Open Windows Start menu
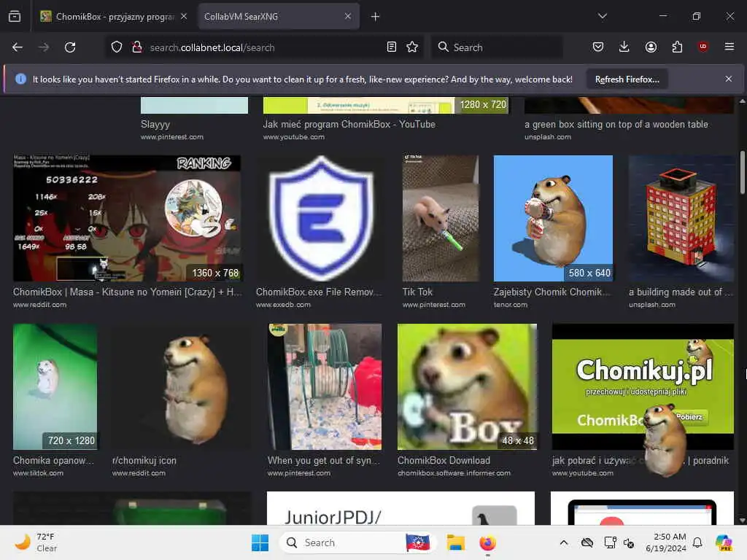 (x=260, y=542)
